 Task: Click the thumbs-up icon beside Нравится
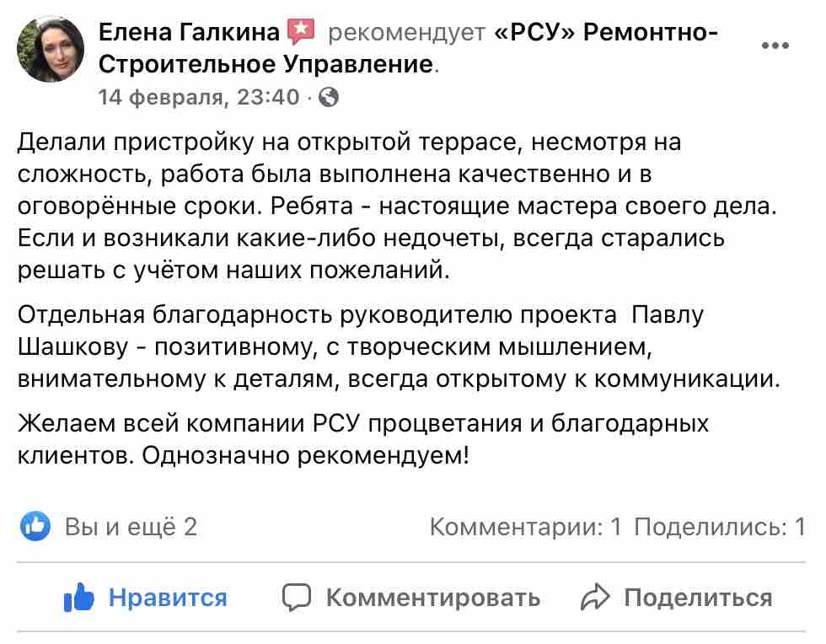[78, 597]
